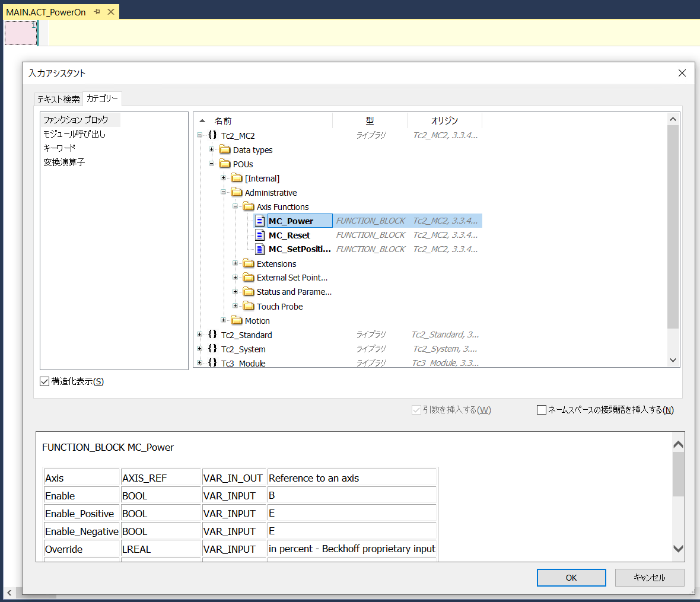Screen dimensions: 700x602
Task: Click the Status and Parame... folder icon
Action: click(249, 292)
